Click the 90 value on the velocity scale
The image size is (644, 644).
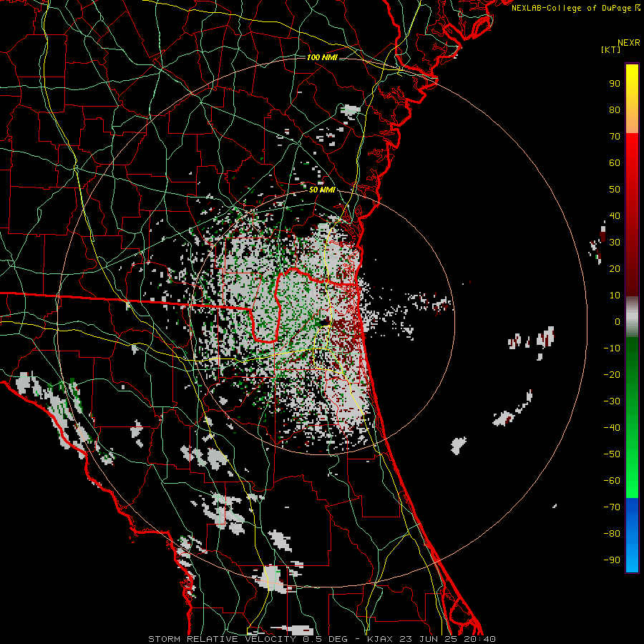point(615,84)
